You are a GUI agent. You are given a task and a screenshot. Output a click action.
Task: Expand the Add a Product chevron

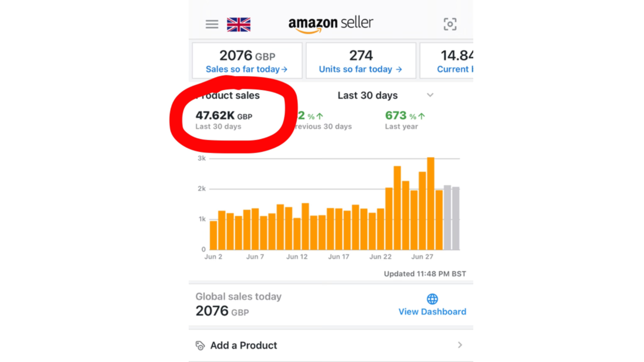pyautogui.click(x=460, y=345)
